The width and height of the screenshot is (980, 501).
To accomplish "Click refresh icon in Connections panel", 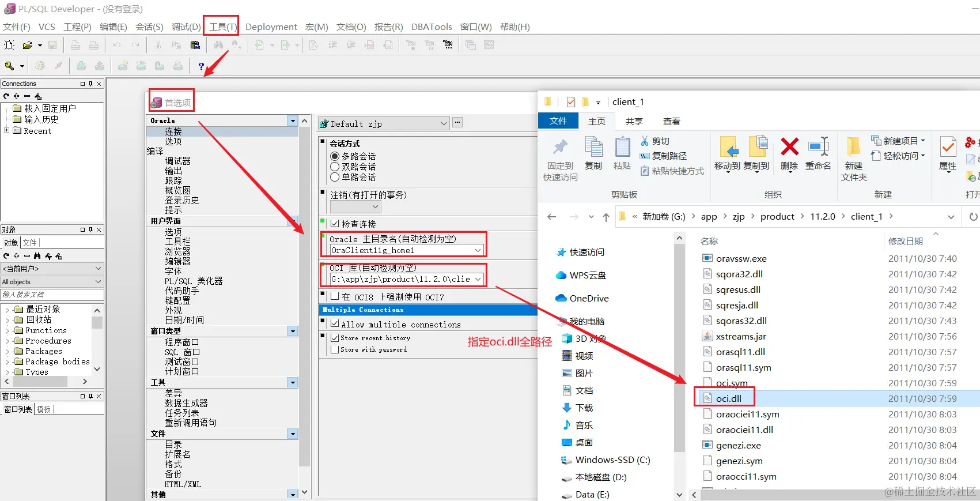I will click(x=6, y=96).
